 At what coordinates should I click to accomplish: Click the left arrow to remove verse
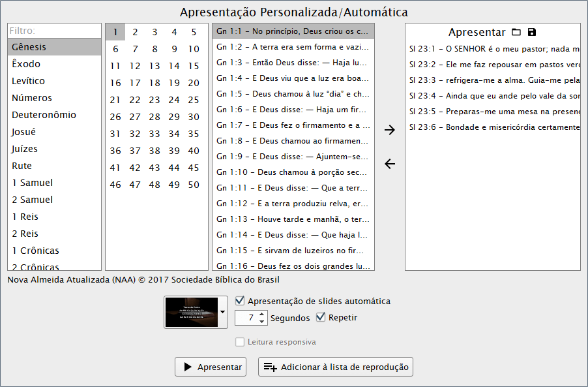390,164
